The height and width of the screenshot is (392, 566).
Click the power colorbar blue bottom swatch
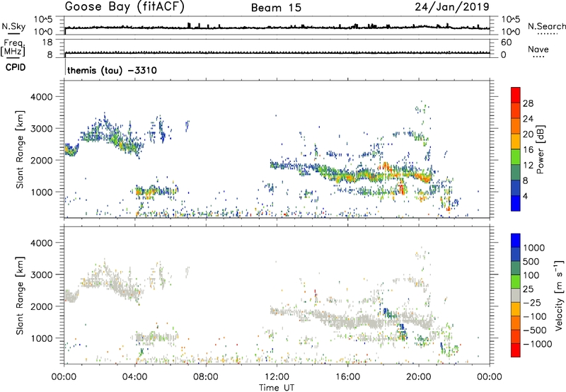(516, 203)
